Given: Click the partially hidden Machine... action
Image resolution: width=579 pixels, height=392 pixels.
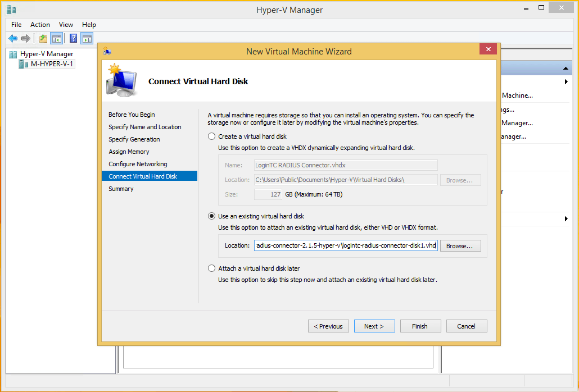Looking at the screenshot, I should click(x=517, y=95).
